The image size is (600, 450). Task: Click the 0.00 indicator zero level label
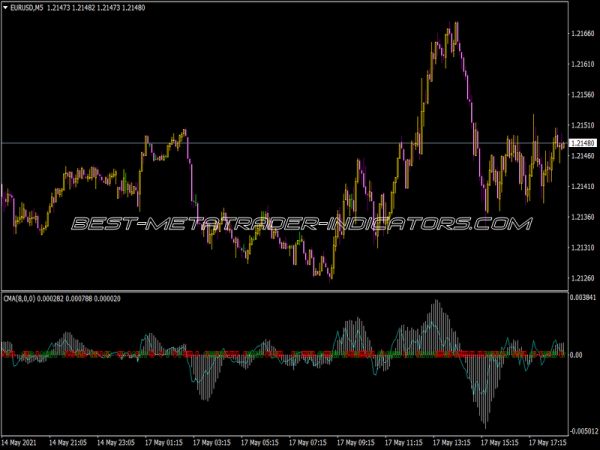pyautogui.click(x=576, y=355)
